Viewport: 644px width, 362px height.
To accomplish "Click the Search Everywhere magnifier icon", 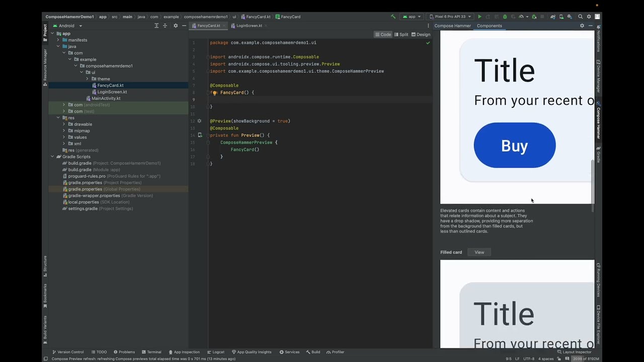I will pos(580,17).
